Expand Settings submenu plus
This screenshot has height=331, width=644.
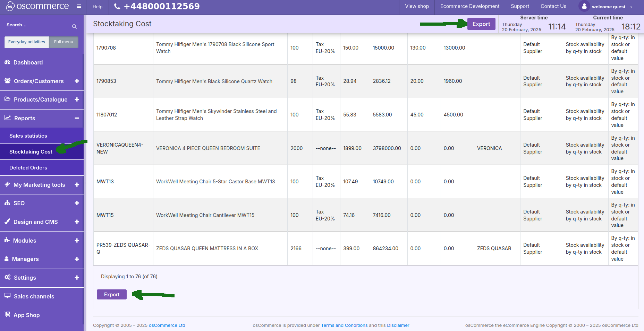77,278
